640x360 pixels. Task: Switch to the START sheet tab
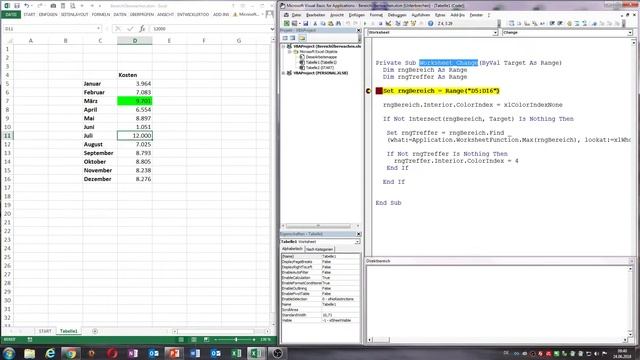45,331
